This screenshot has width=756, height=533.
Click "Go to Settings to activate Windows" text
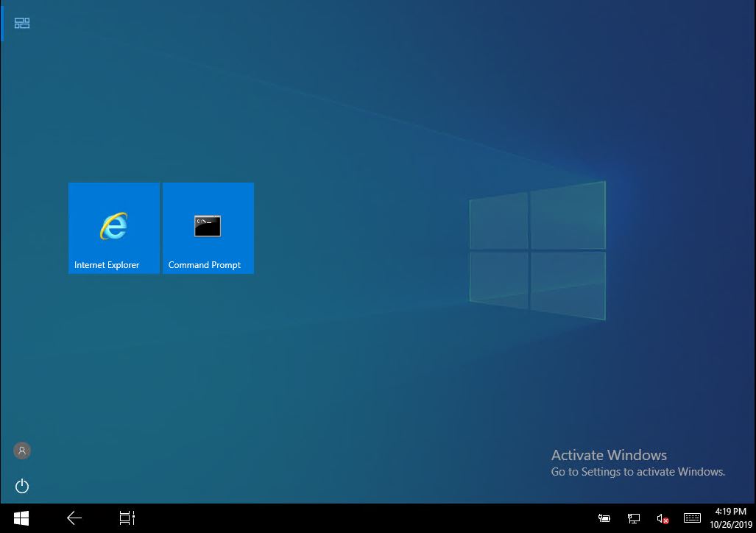[x=637, y=472]
